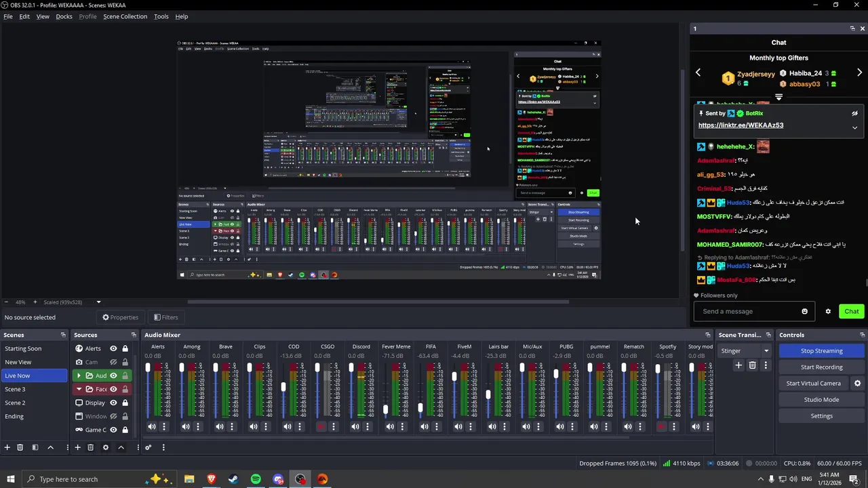Viewport: 868px width, 488px height.
Task: Open source properties gear in Sources toolbar
Action: pyautogui.click(x=105, y=447)
